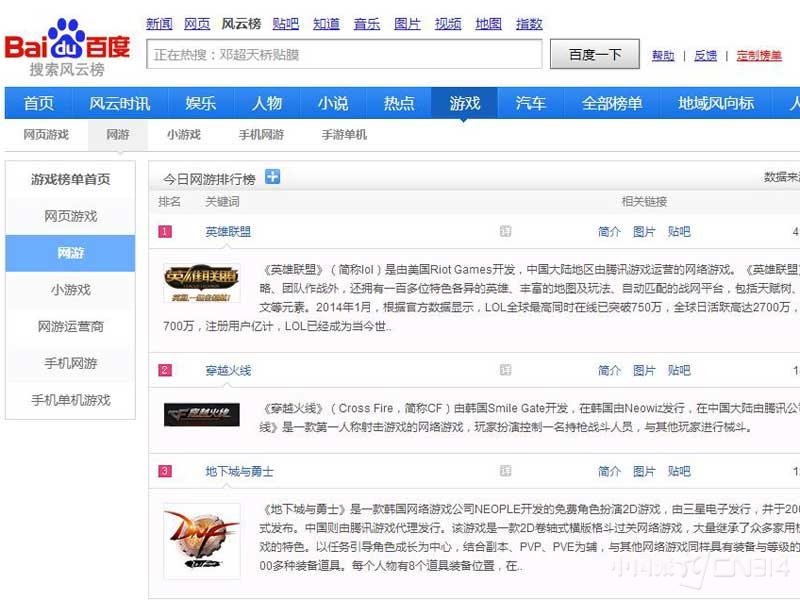800x600 pixels.
Task: Open the detail icon in the 英雄联盟 row
Action: point(505,232)
